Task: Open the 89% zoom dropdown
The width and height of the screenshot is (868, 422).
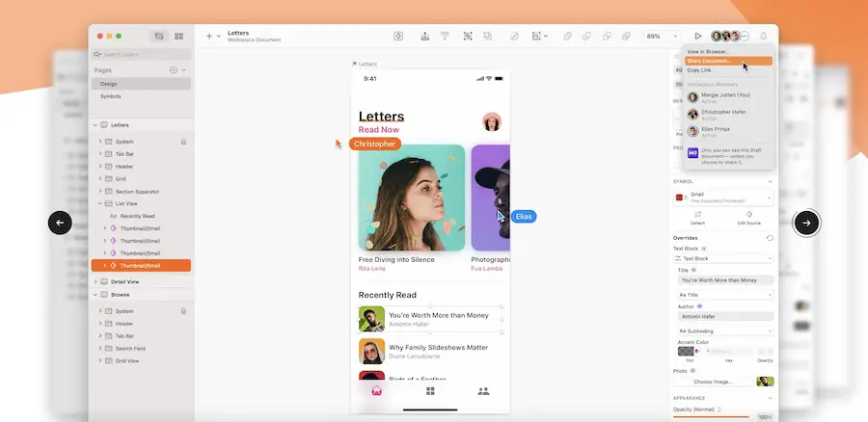Action: 662,36
